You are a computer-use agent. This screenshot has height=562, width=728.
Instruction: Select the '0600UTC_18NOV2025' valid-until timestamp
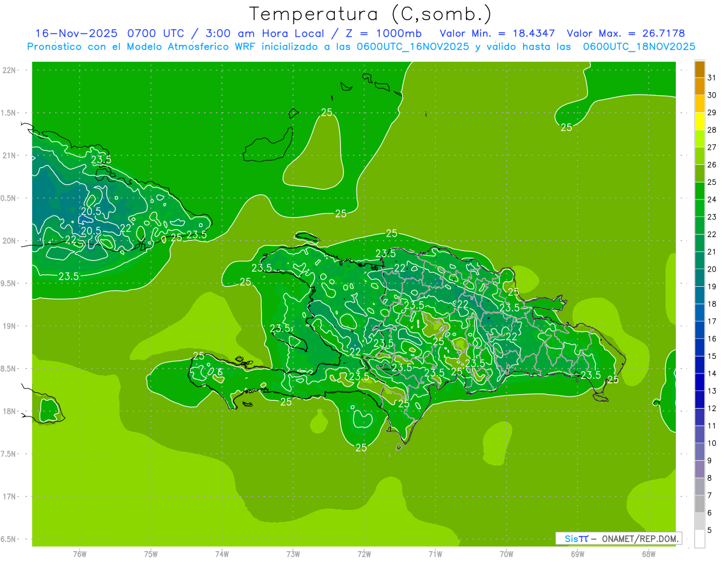(639, 47)
